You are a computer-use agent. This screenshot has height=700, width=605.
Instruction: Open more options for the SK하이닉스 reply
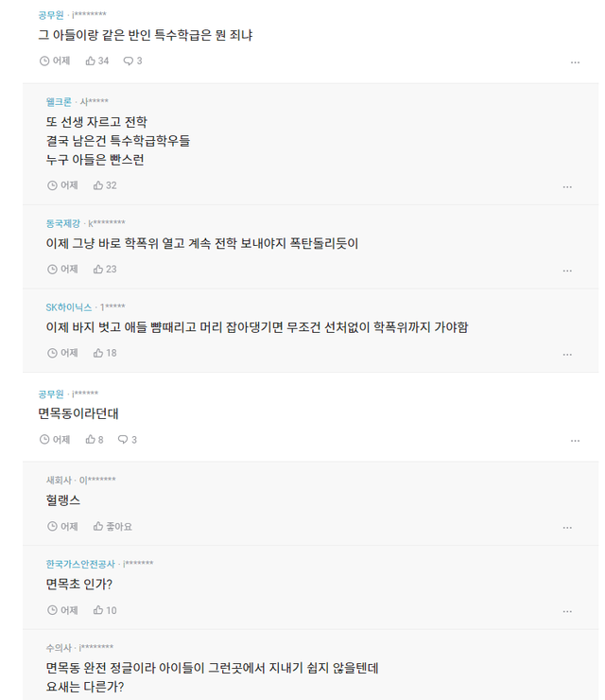(x=567, y=355)
